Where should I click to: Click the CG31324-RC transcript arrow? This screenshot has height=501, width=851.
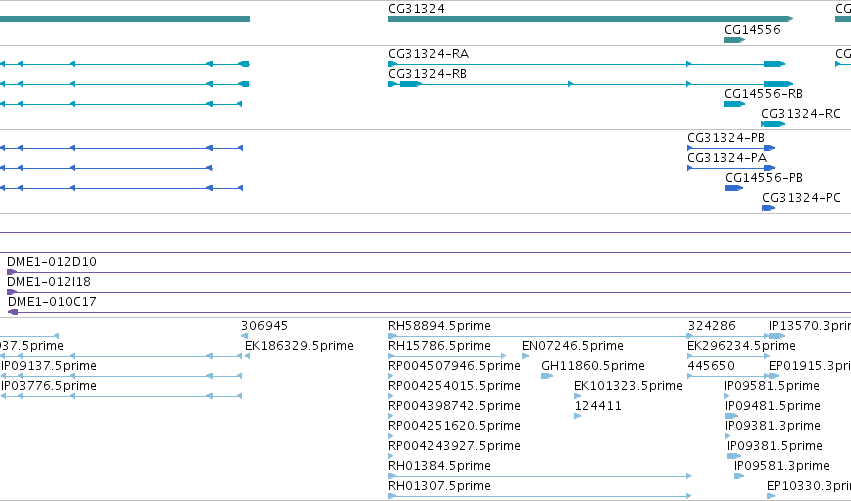click(773, 124)
